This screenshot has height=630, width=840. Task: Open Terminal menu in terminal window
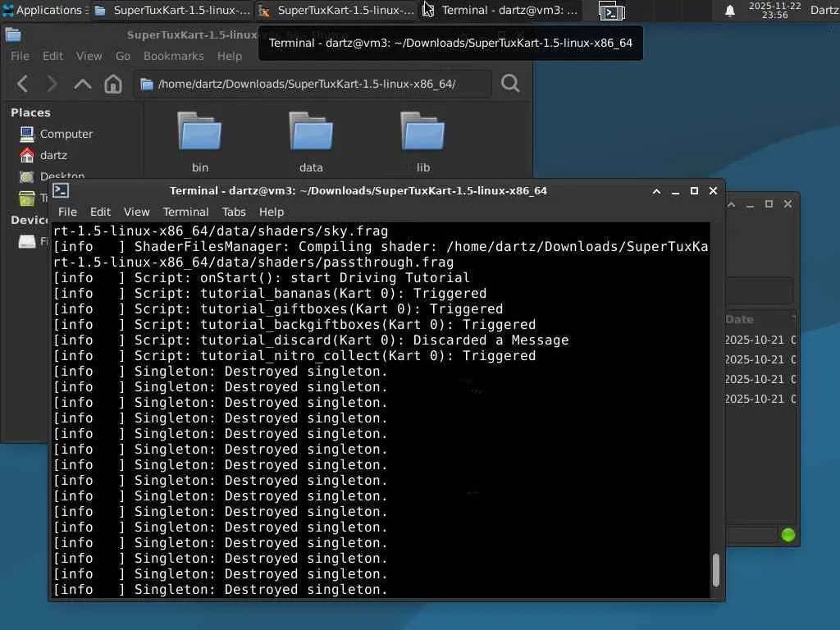click(186, 212)
